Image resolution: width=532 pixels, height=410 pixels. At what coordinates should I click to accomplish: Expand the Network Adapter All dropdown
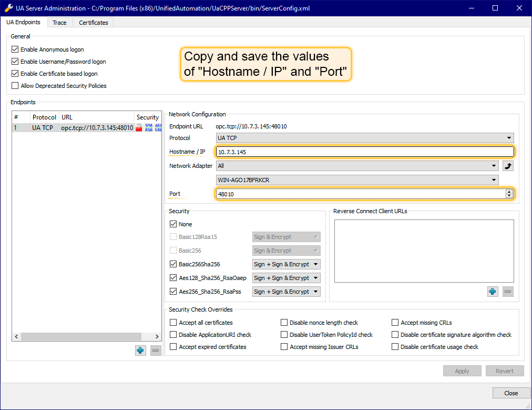357,166
